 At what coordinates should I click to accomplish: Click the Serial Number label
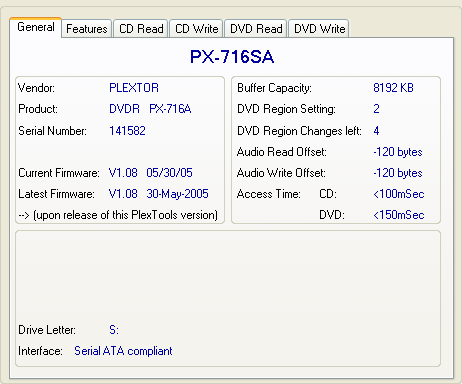coord(52,131)
